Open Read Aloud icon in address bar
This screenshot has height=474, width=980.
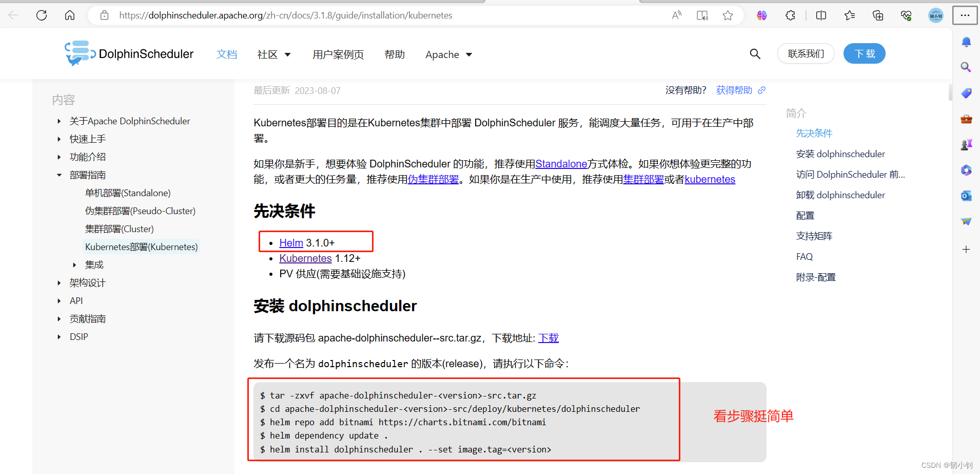point(677,15)
